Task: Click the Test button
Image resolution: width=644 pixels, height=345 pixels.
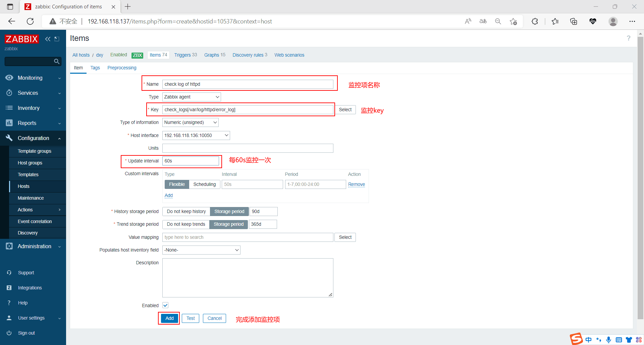Action: 191,318
